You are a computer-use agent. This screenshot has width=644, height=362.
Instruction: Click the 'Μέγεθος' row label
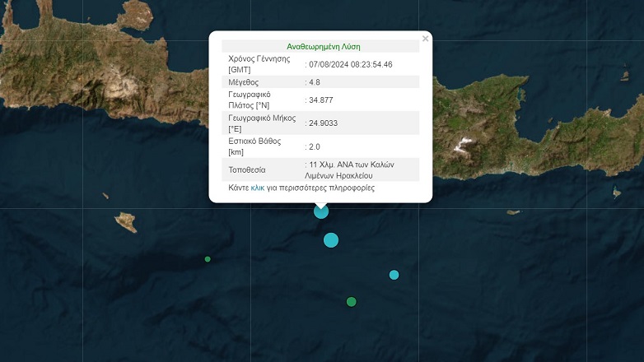tap(244, 82)
